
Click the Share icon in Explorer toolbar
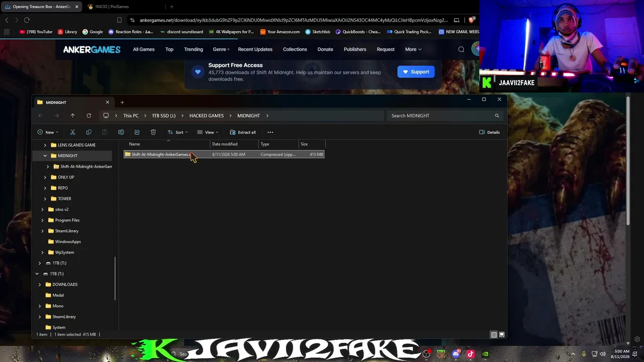click(137, 132)
